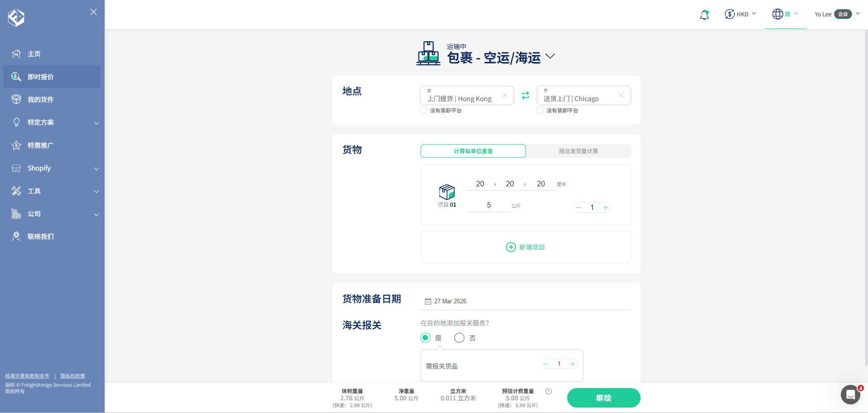Click the add item plus icon
The image size is (868, 413).
(x=511, y=247)
